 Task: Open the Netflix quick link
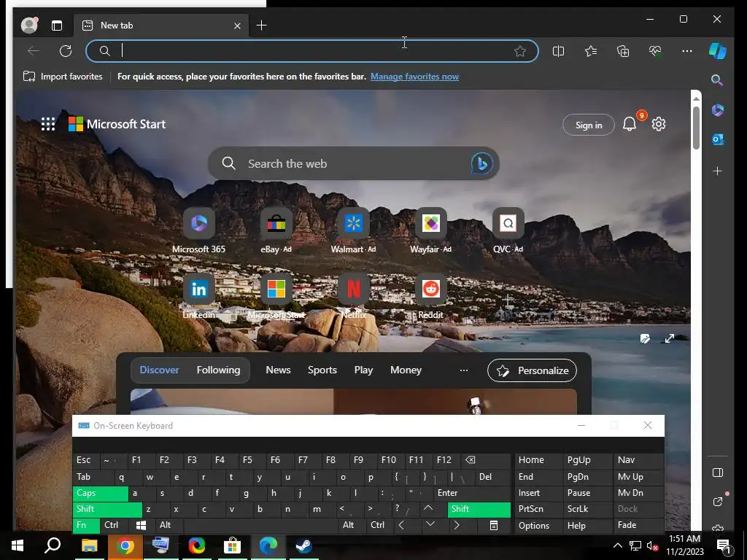click(x=354, y=296)
